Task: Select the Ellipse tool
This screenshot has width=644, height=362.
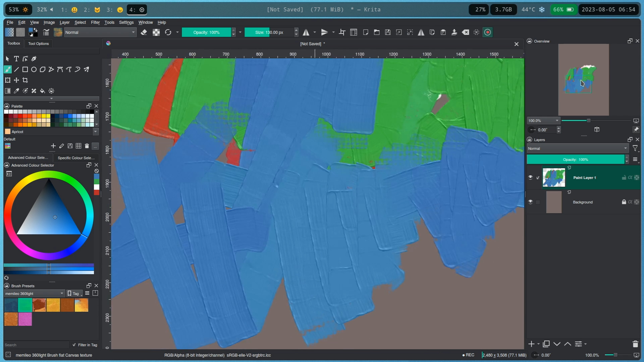Action: (34, 69)
